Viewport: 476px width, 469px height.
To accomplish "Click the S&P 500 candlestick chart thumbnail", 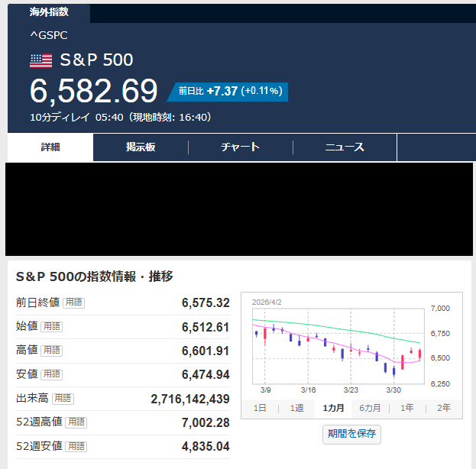I will 336,344.
